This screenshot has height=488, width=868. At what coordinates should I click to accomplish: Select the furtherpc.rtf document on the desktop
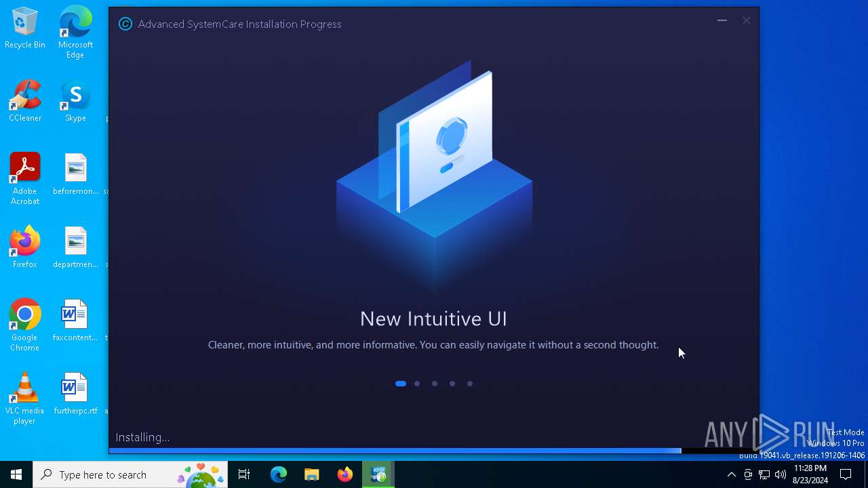[x=75, y=394]
